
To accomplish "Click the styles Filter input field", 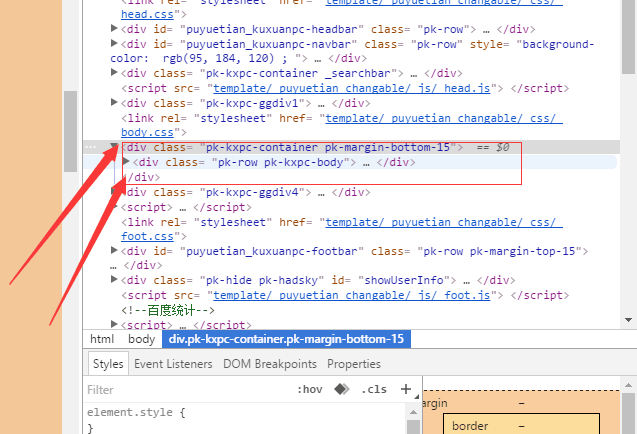I will click(x=187, y=390).
